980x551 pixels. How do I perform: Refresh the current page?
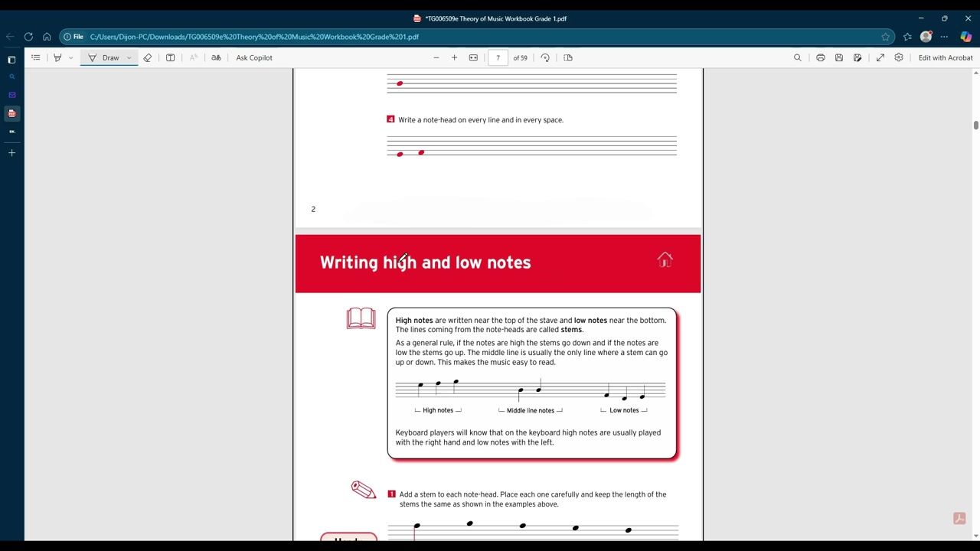[x=28, y=37]
